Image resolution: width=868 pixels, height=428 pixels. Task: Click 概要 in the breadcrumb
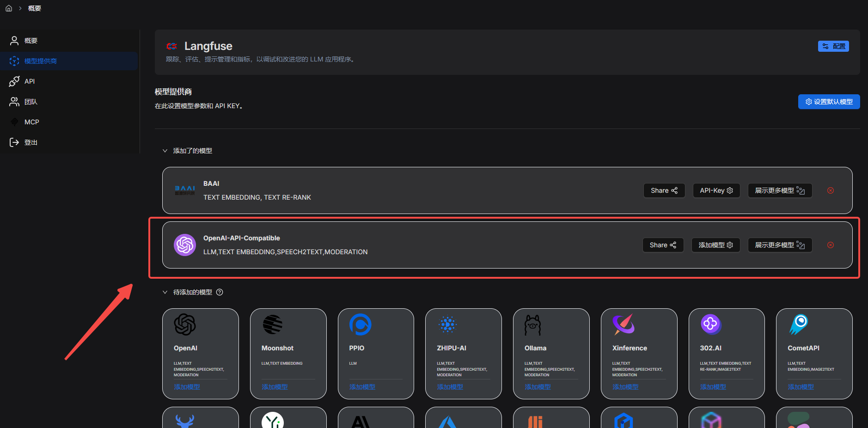point(35,8)
